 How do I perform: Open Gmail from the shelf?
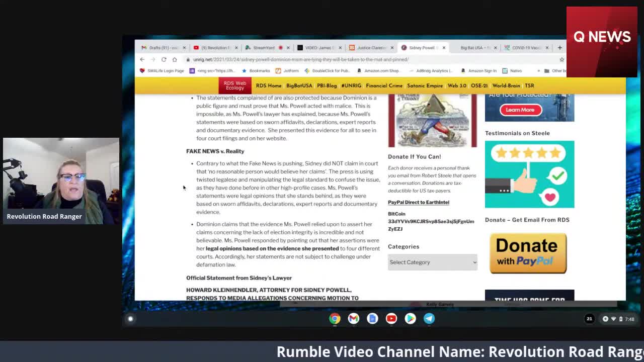pos(354,318)
